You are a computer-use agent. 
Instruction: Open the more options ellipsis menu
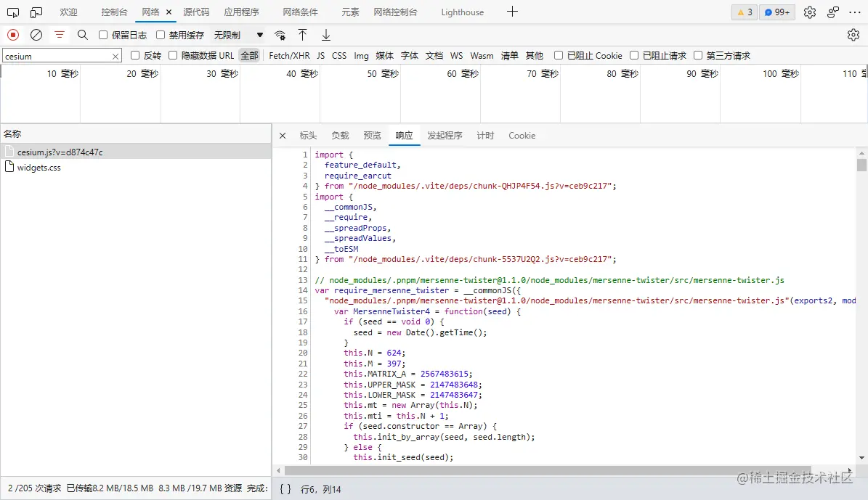pos(855,12)
